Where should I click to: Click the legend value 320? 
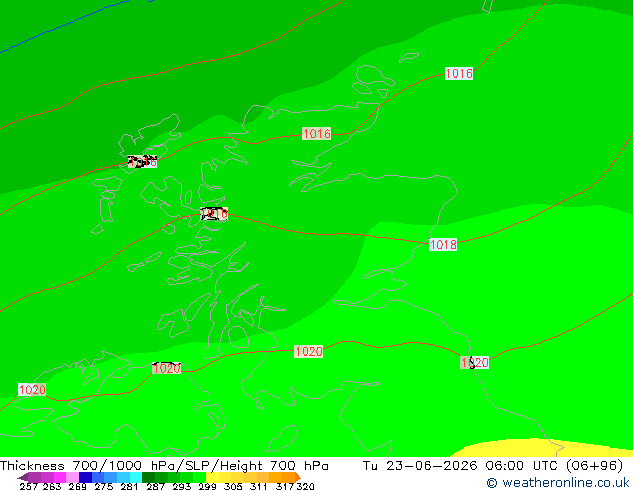coord(305,486)
